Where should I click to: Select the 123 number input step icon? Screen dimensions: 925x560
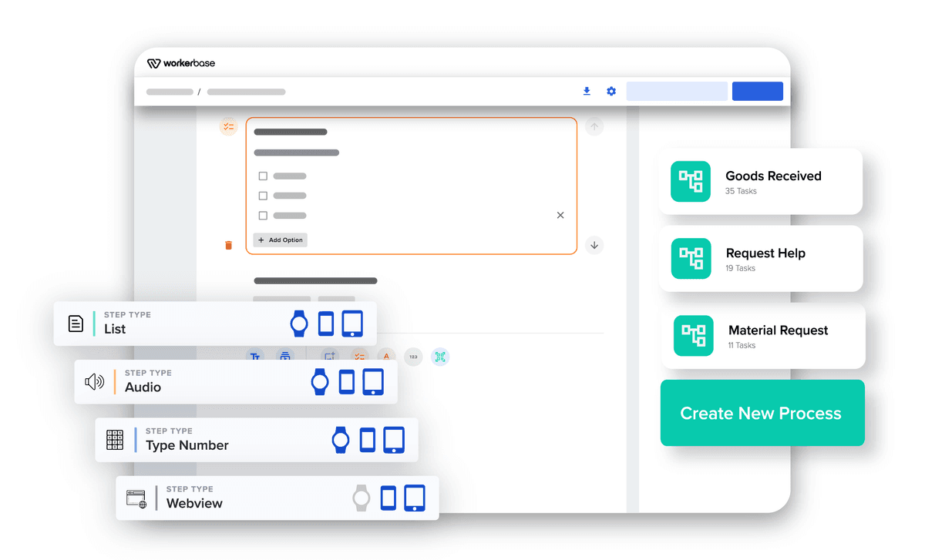[414, 357]
